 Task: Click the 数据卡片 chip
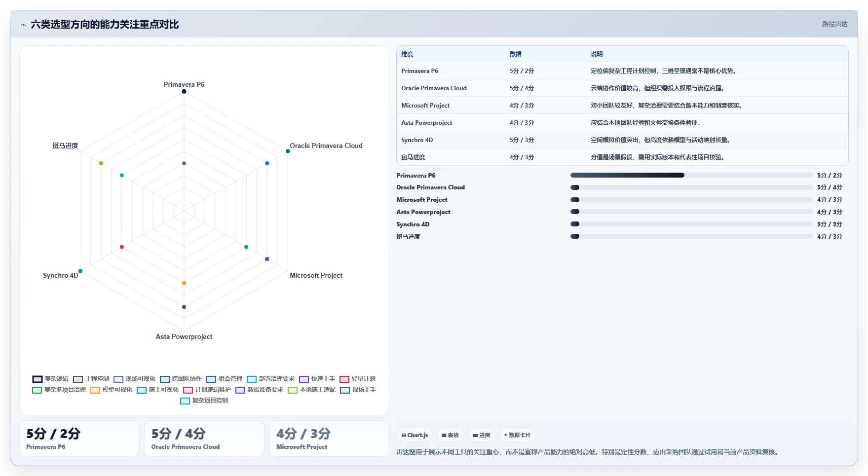517,435
